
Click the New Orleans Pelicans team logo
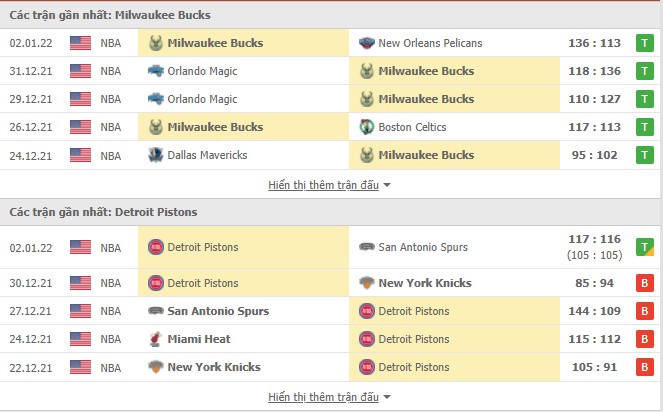point(367,43)
